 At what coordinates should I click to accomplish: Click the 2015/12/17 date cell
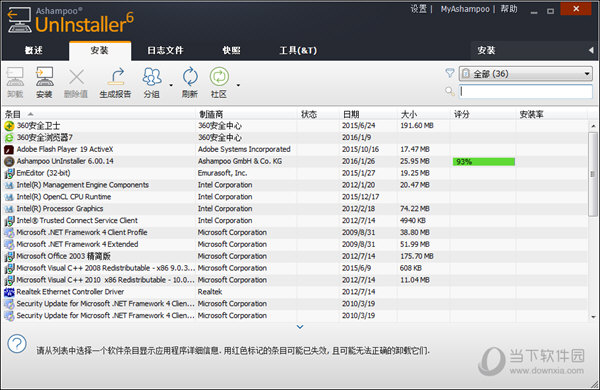[x=360, y=197]
